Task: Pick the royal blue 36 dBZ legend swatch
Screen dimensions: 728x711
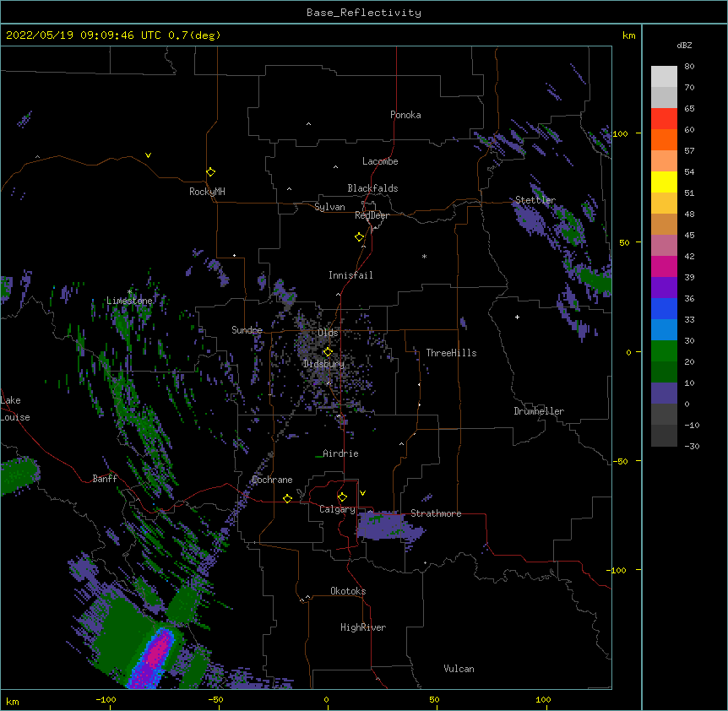Action: coord(664,308)
